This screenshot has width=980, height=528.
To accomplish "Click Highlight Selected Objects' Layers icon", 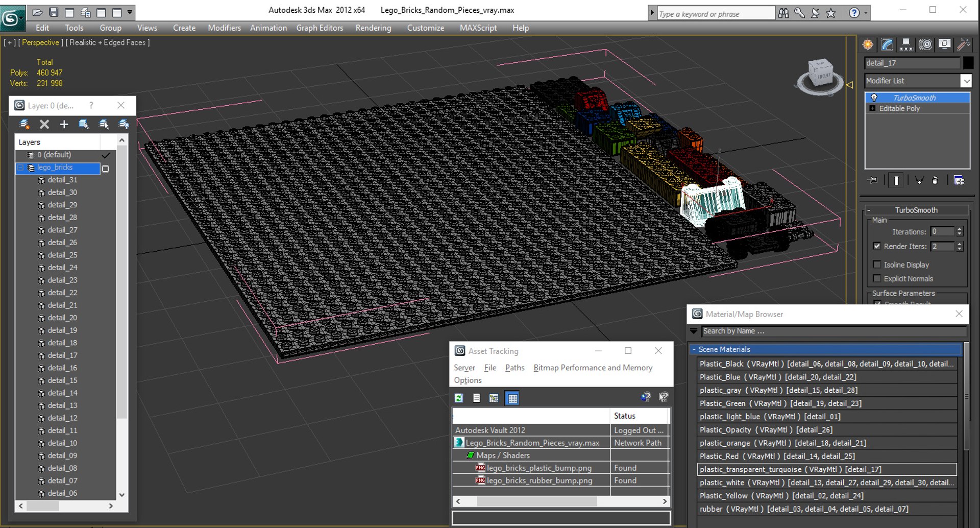I will 104,124.
